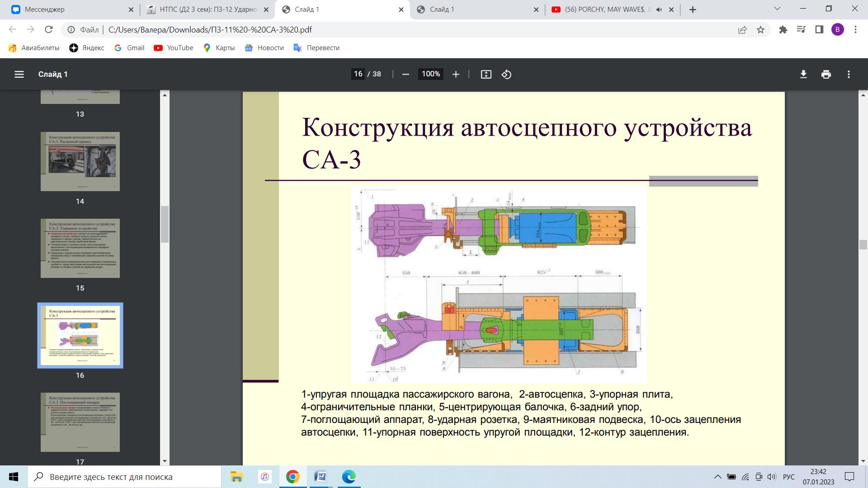Image resolution: width=868 pixels, height=488 pixels.
Task: Click the zoom out minus icon
Action: pyautogui.click(x=406, y=74)
